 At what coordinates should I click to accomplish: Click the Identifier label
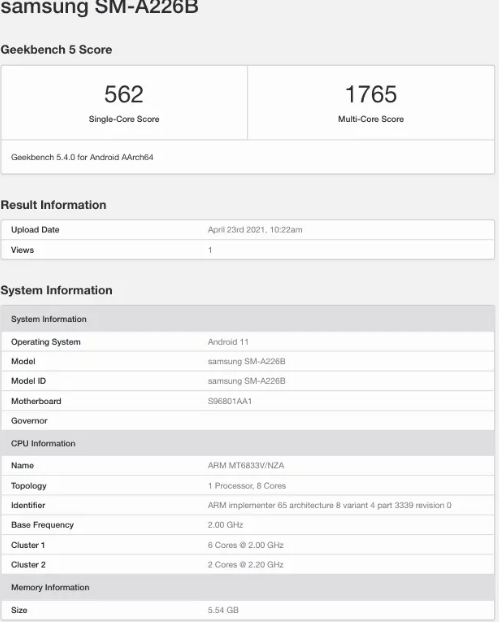pos(28,505)
